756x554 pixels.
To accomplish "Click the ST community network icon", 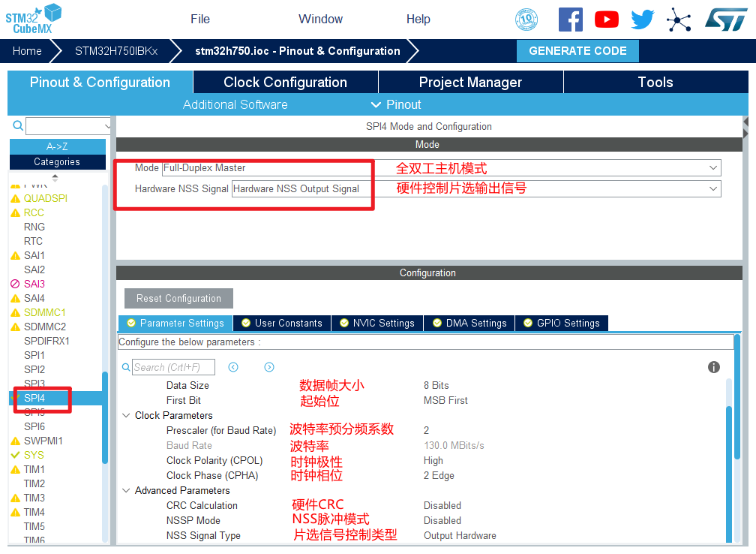I will tap(679, 20).
